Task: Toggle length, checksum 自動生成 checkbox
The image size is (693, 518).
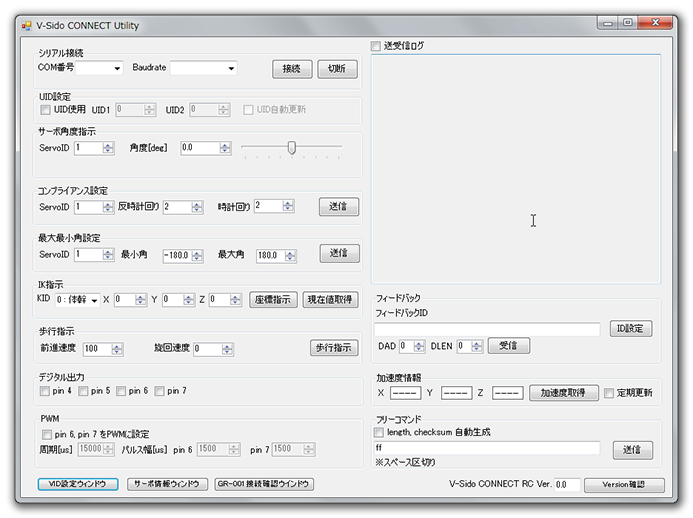Action: (x=379, y=433)
